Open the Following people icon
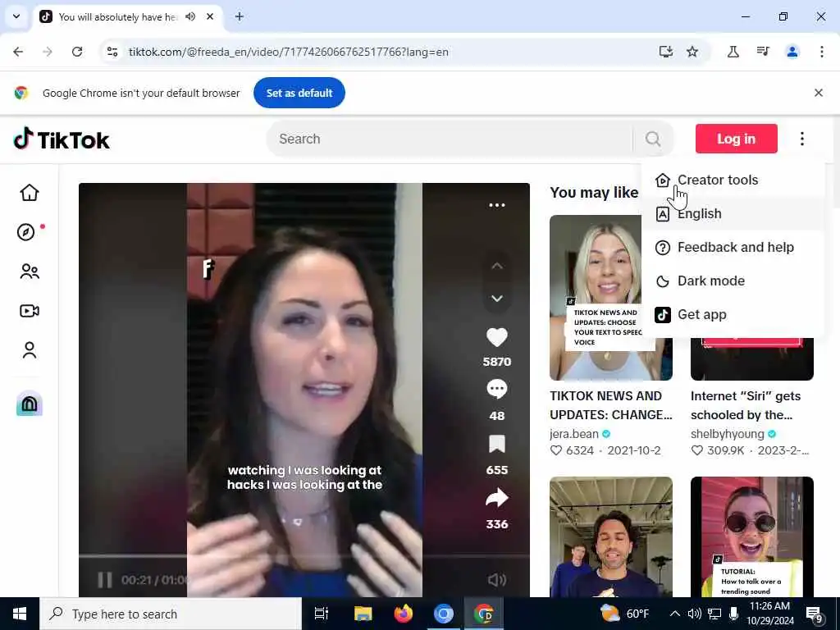 (30, 272)
